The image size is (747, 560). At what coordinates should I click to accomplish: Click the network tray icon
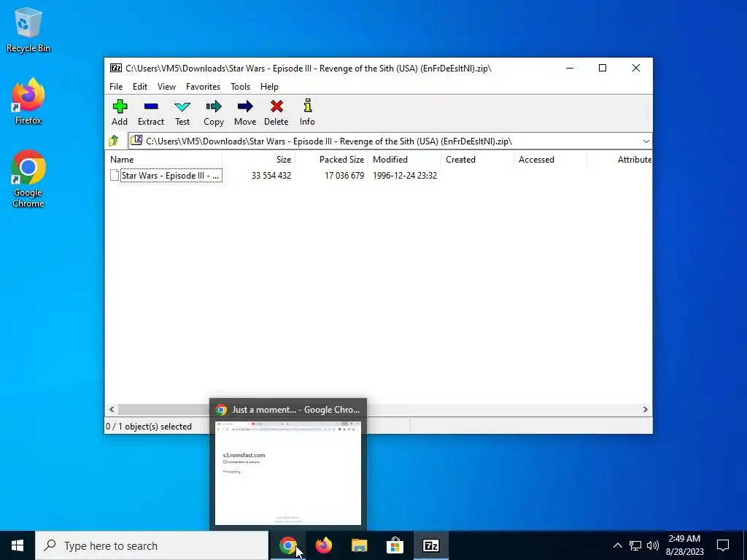point(635,545)
